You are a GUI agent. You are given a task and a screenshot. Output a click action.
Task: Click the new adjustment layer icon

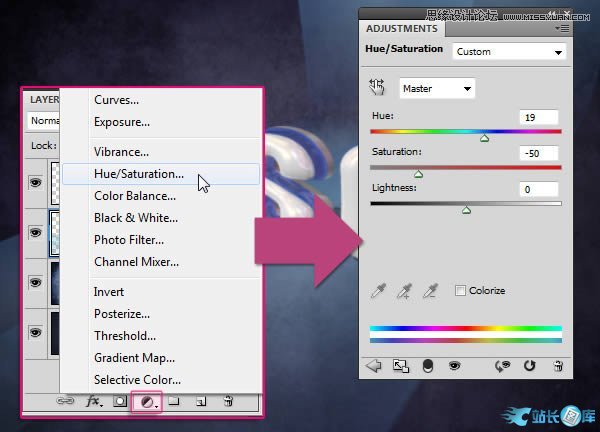click(x=147, y=402)
